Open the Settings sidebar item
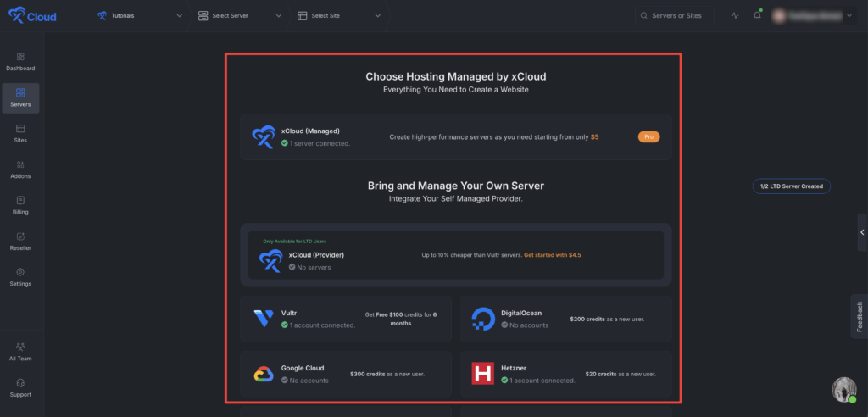The width and height of the screenshot is (868, 417). (x=20, y=277)
